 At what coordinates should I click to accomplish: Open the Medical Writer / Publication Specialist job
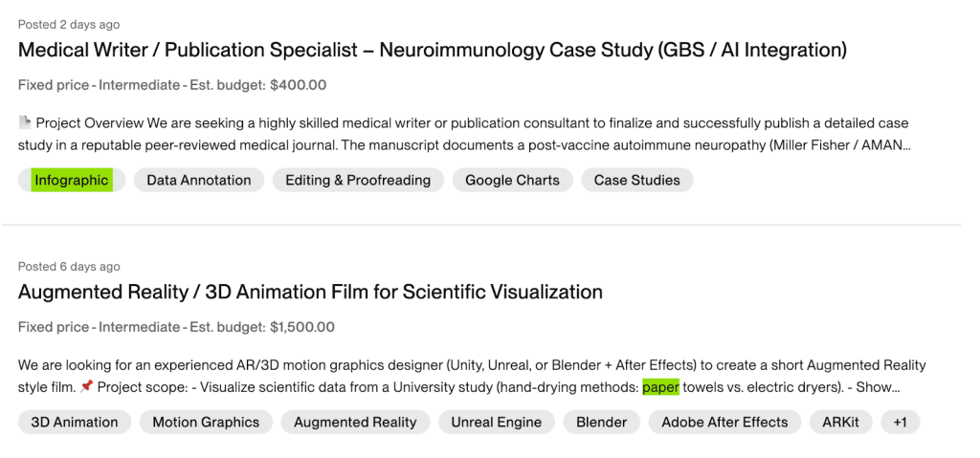pyautogui.click(x=432, y=50)
